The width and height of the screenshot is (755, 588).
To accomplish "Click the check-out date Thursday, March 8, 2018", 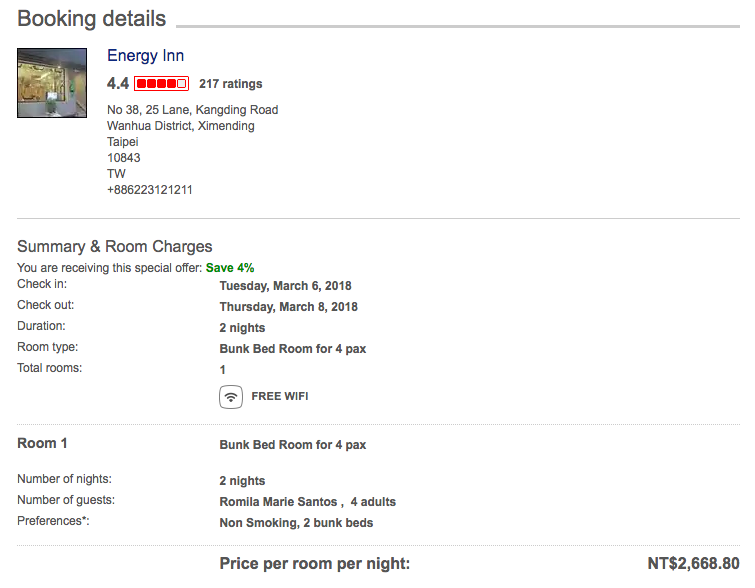I will (x=288, y=307).
